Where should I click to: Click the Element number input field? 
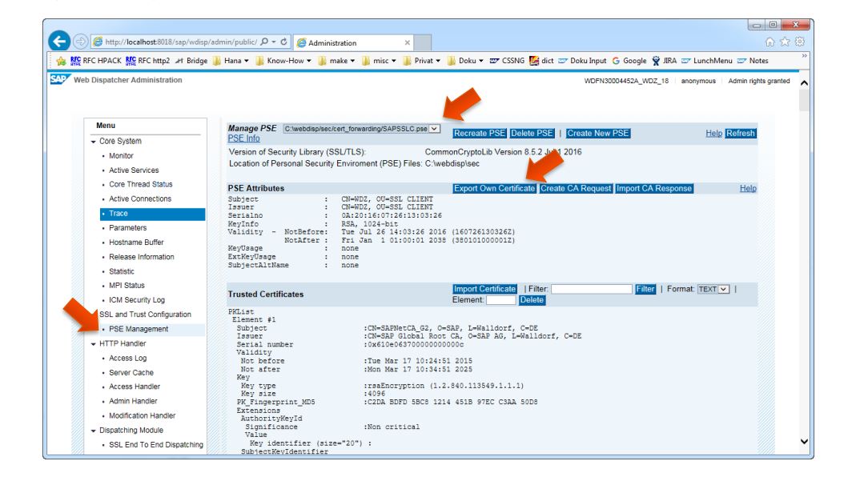pyautogui.click(x=501, y=300)
